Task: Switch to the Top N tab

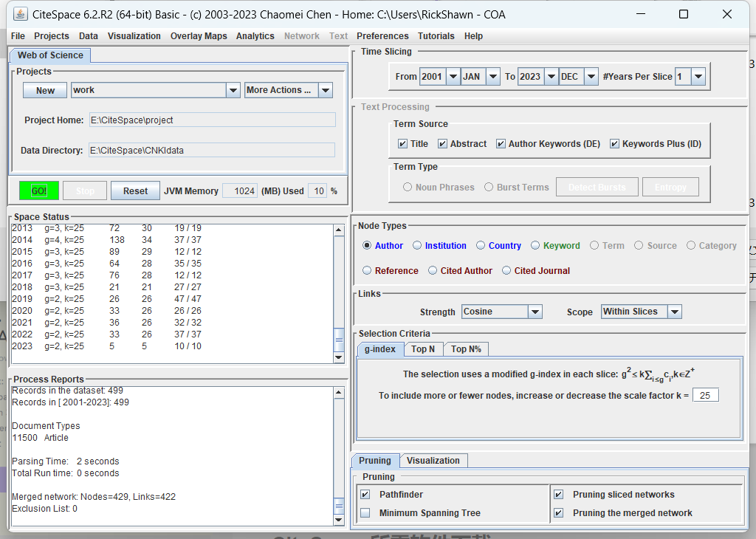Action: tap(423, 349)
